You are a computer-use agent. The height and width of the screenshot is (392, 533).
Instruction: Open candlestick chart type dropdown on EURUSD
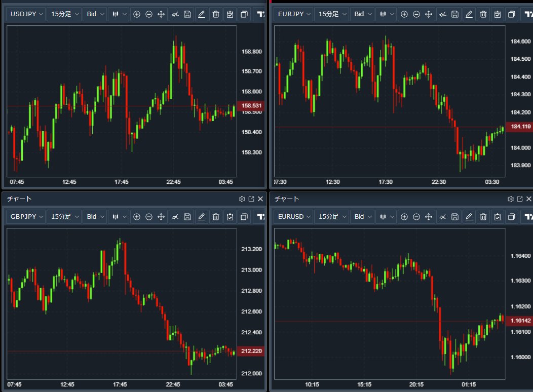pos(387,217)
